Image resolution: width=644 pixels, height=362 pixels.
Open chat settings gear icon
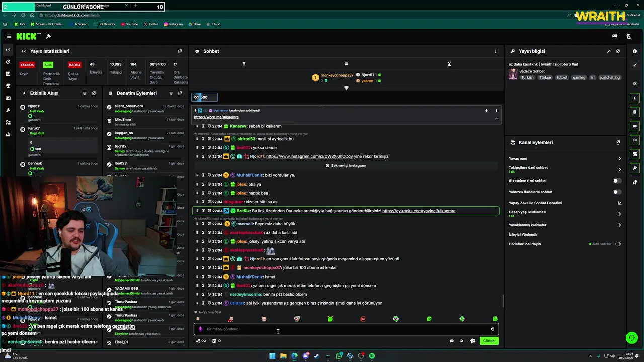(x=462, y=341)
